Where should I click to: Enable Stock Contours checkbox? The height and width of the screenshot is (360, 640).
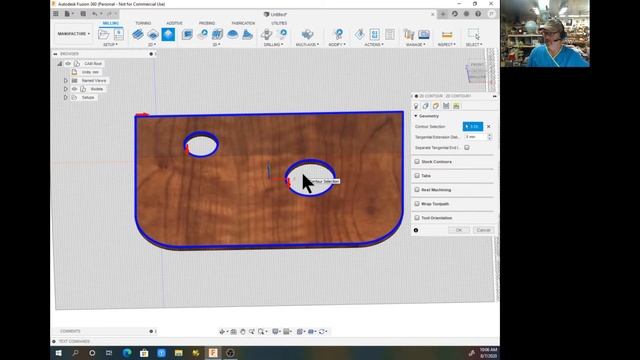click(417, 162)
